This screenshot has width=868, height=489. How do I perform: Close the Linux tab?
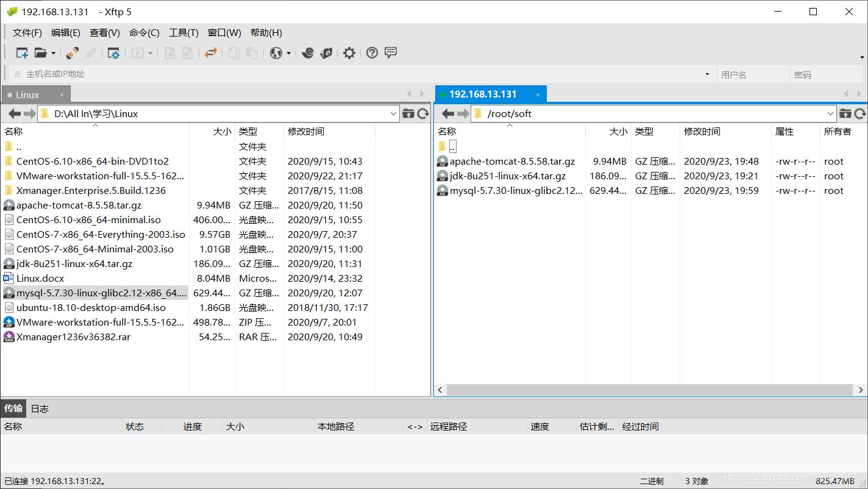(62, 95)
